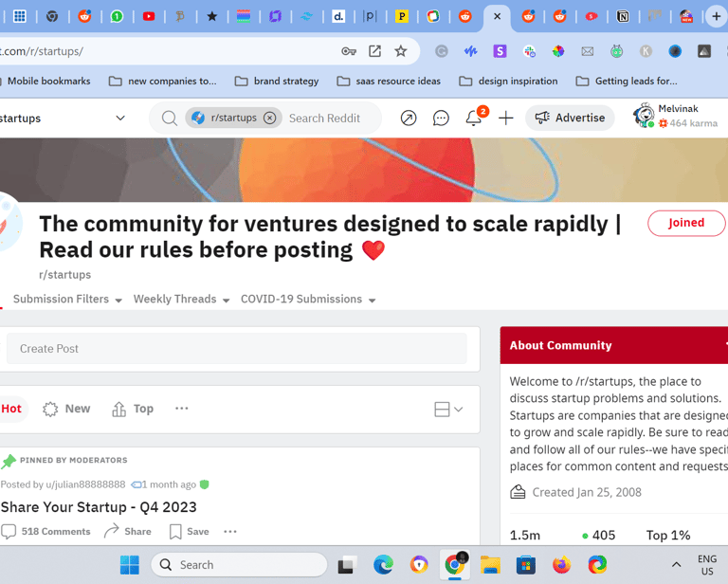Open the grey K extension icon
The height and width of the screenshot is (584, 728).
[x=646, y=51]
